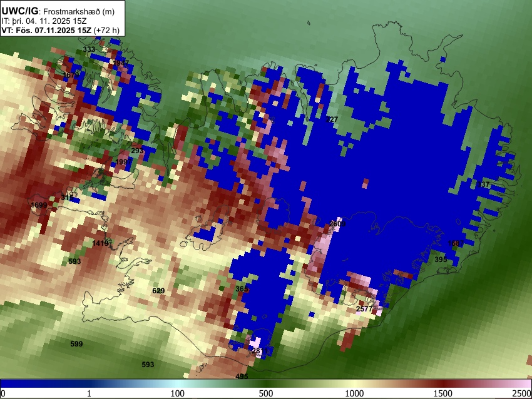Click the map value '365'
Viewport: 532px width, 399px height.
pos(242,289)
